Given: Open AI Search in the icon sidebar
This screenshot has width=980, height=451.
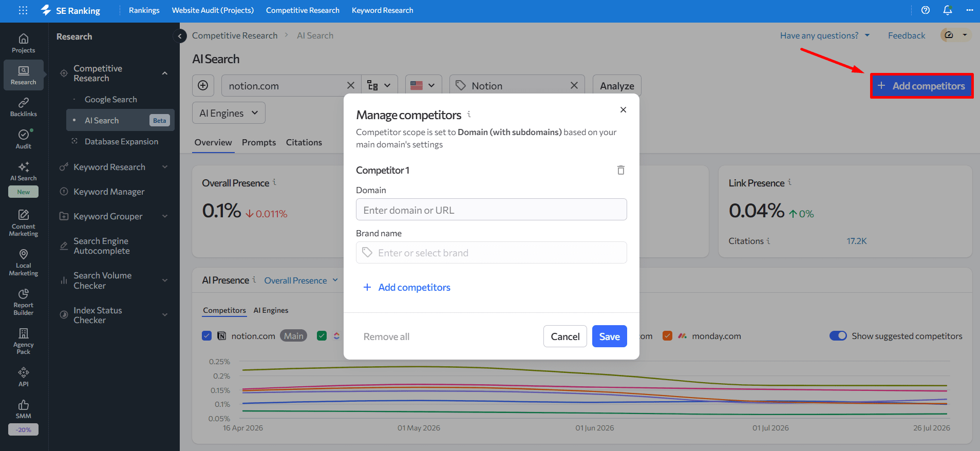Looking at the screenshot, I should (x=24, y=172).
